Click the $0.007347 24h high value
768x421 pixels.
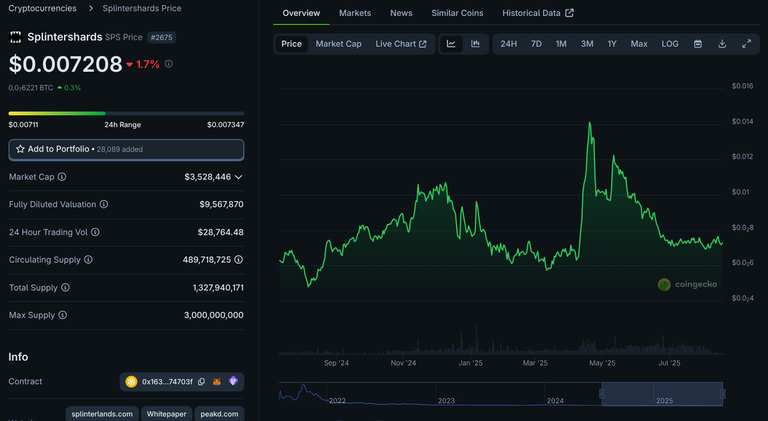[225, 124]
